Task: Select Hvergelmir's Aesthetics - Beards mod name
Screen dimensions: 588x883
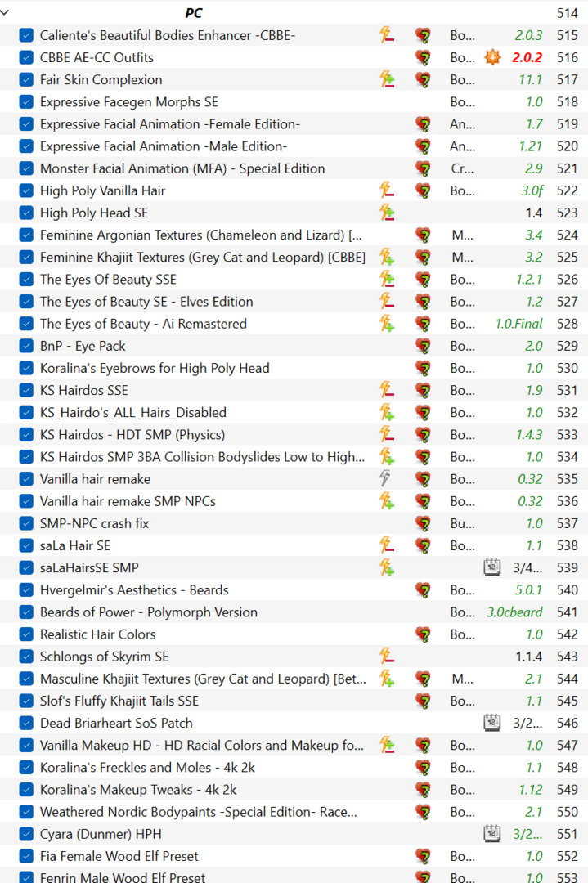Action: (134, 590)
